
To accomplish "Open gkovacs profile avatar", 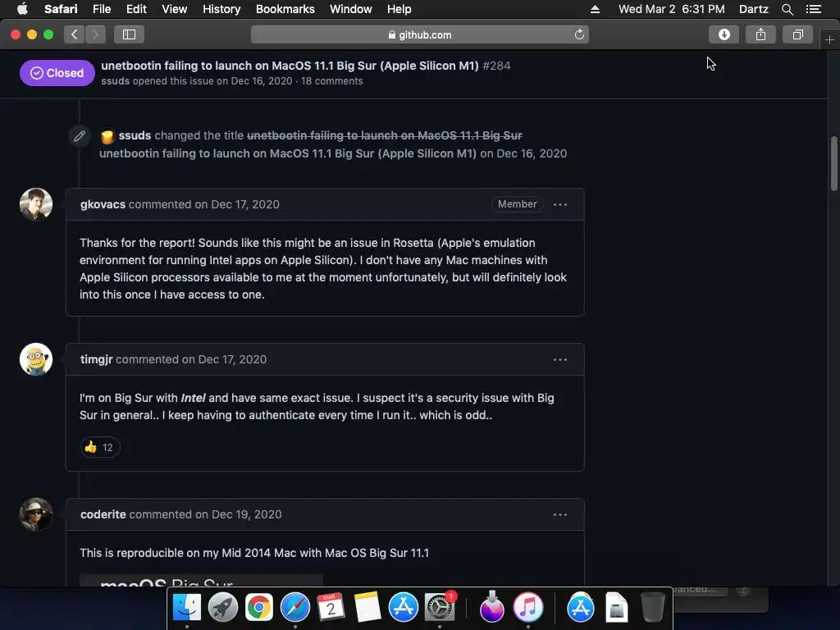I will (36, 204).
